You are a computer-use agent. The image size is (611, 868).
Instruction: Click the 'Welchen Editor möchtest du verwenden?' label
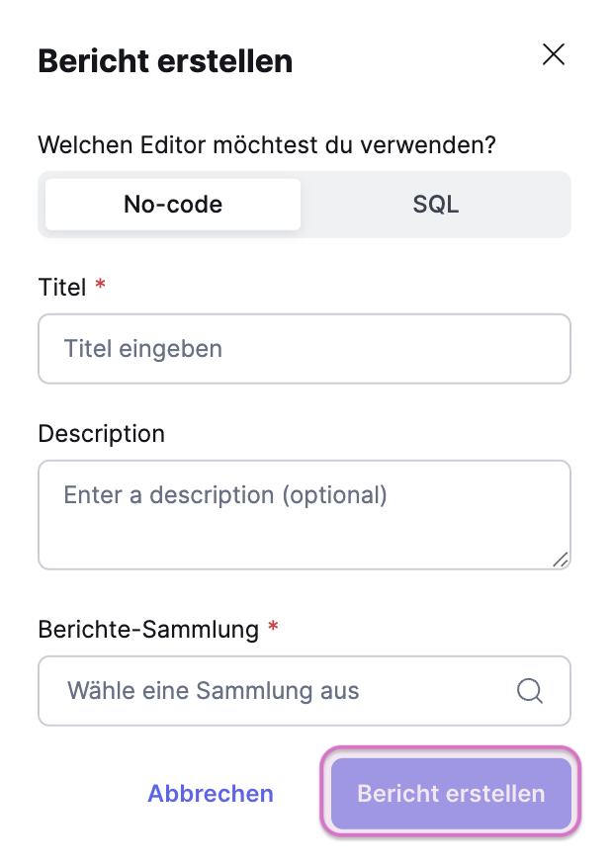pos(267,145)
